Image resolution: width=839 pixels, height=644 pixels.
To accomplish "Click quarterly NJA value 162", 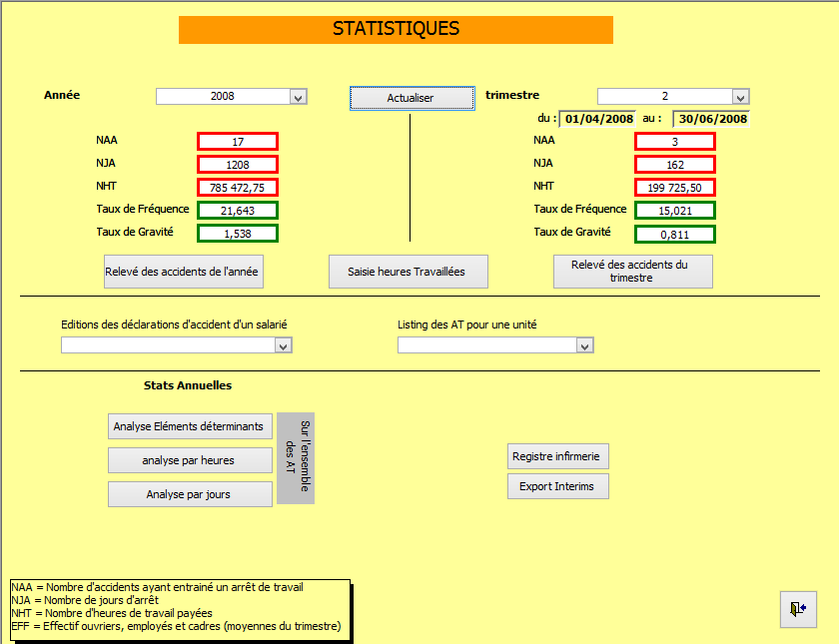I will [675, 165].
